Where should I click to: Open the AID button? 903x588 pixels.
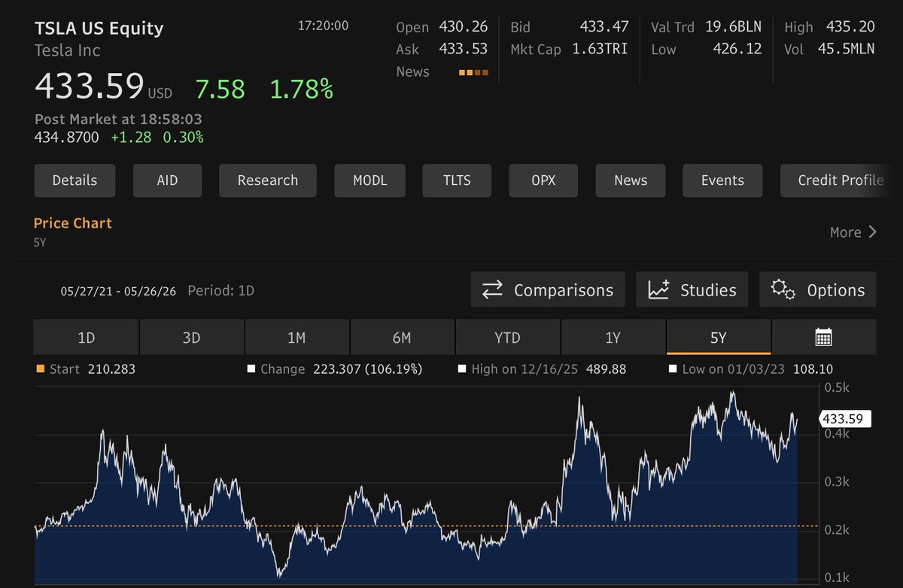[x=167, y=180]
